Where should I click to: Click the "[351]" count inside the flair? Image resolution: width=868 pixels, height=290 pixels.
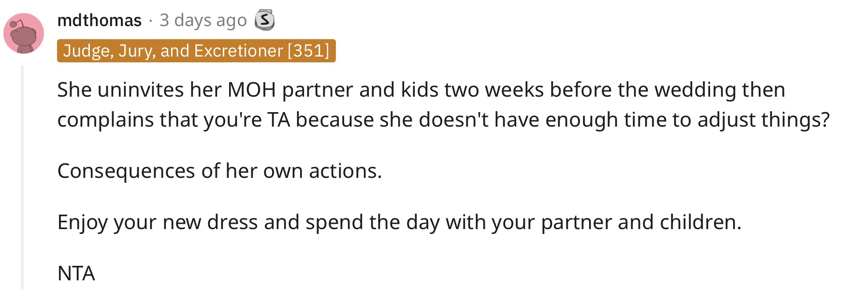308,51
